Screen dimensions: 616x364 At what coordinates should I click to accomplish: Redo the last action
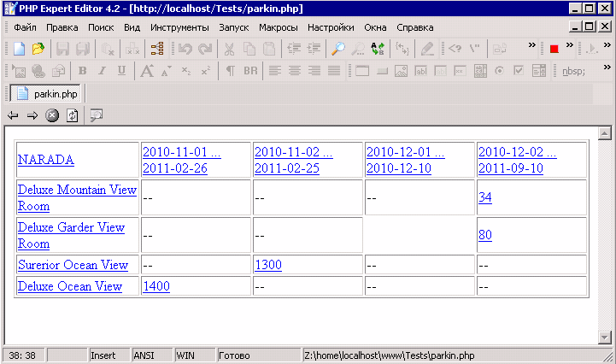205,49
